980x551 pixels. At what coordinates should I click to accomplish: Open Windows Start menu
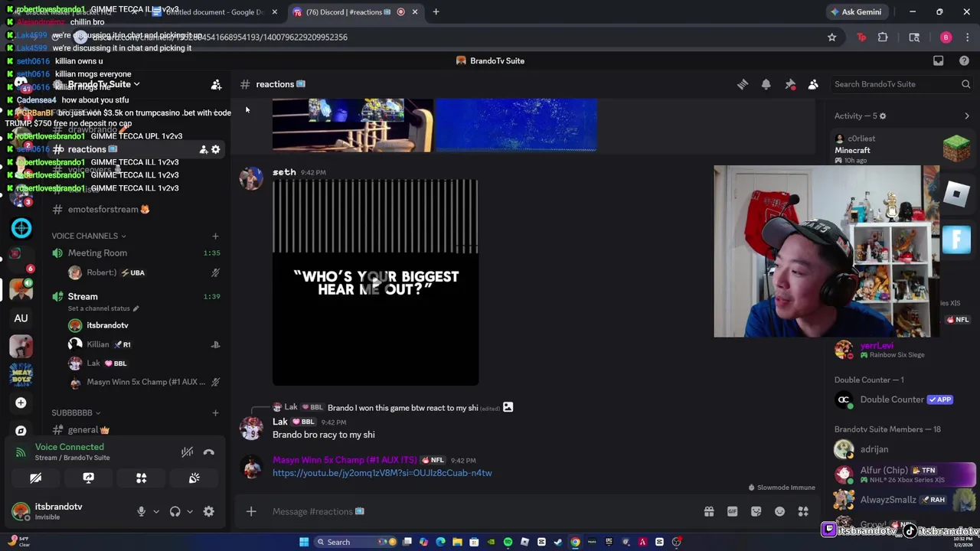pos(304,542)
